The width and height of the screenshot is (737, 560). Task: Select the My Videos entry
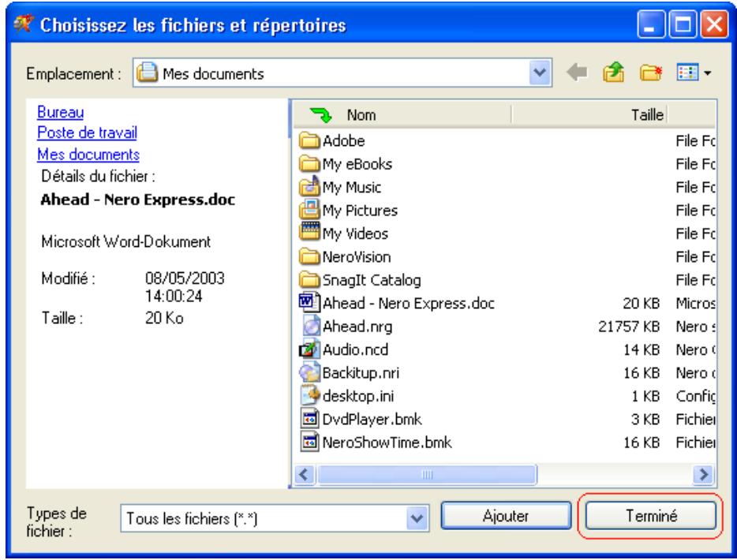click(355, 233)
